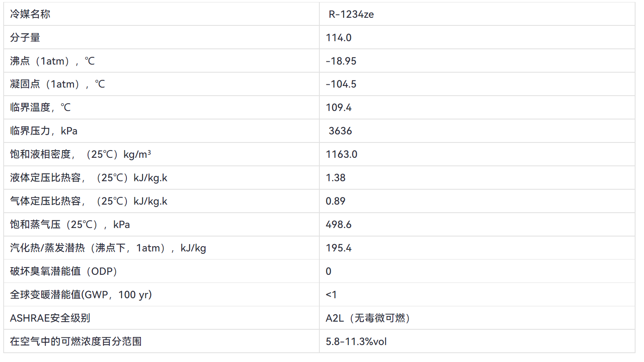Select the 凝固点（1atm）label cell
Viewport: 644px width, 362px height.
tap(57, 84)
